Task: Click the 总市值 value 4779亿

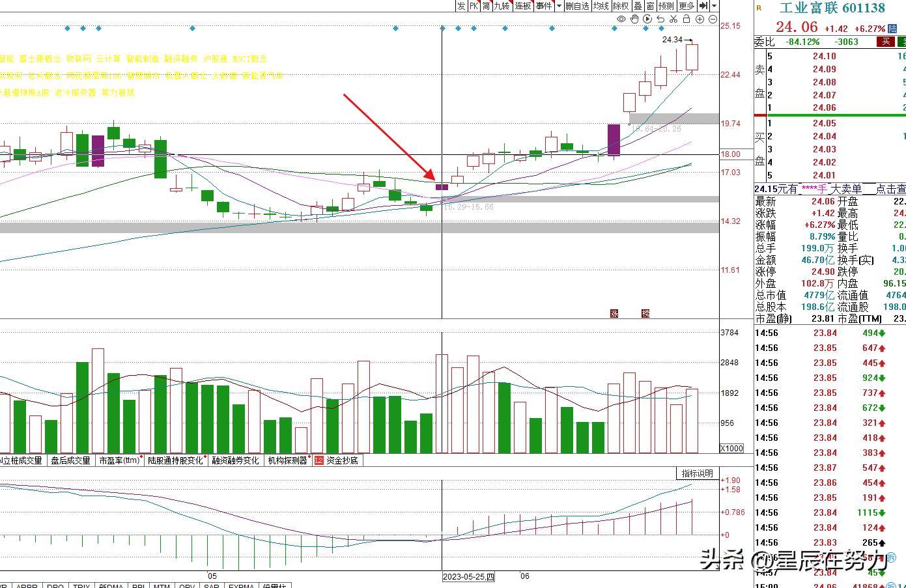Action: (x=819, y=295)
